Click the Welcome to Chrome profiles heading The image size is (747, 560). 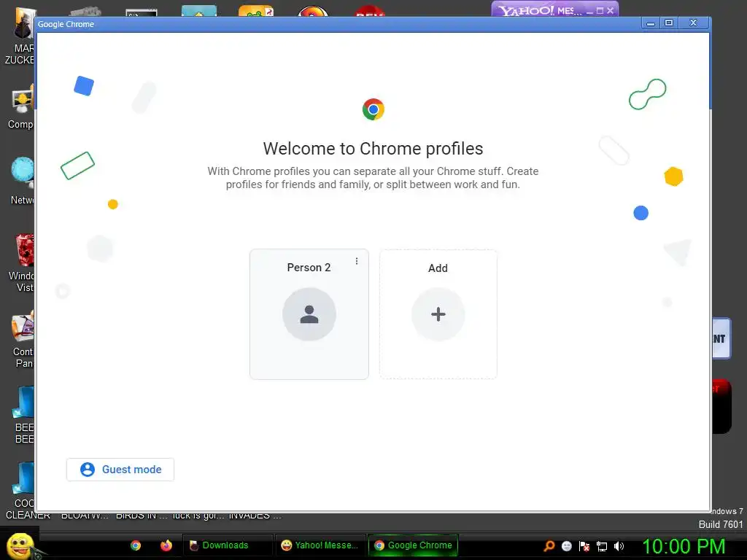(x=373, y=149)
